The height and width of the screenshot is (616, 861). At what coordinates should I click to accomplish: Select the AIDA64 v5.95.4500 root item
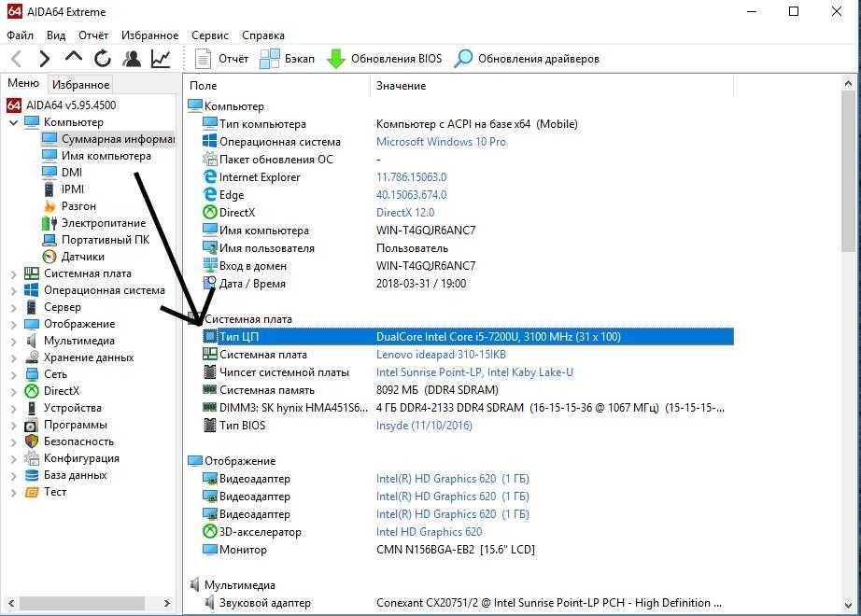[x=62, y=105]
